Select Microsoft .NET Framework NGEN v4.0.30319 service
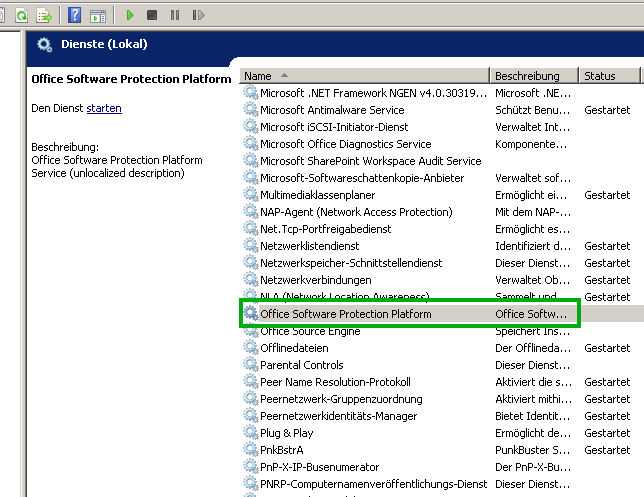This screenshot has width=644, height=497. coord(373,93)
